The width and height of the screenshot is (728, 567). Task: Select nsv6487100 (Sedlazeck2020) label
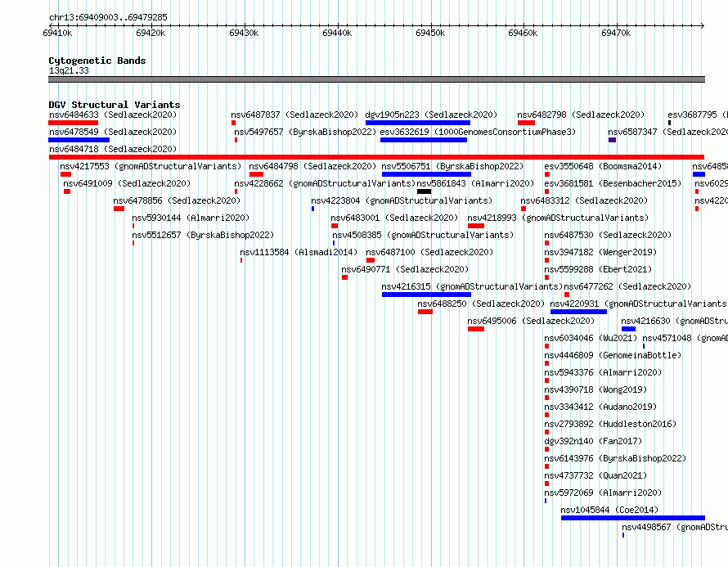430,252
